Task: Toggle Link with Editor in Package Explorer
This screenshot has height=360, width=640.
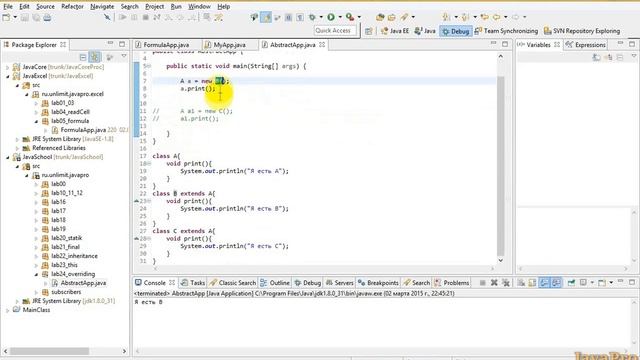Action: 95,57
